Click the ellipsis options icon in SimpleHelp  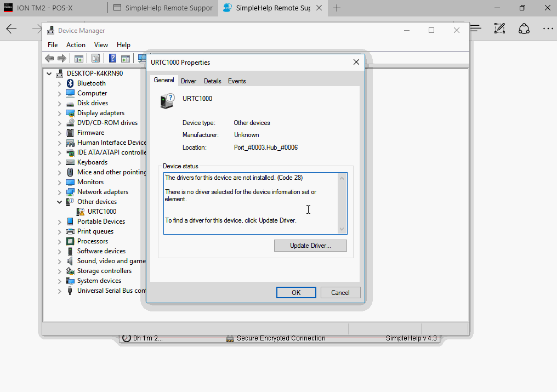pos(548,28)
